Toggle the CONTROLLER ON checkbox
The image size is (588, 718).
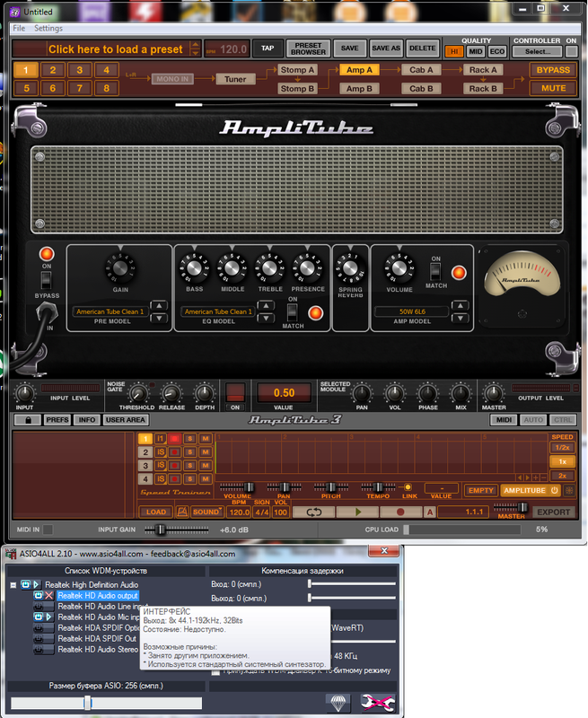pos(571,51)
